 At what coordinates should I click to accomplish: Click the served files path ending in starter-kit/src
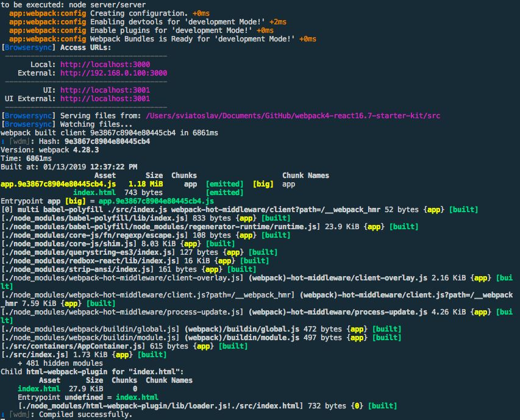293,116
